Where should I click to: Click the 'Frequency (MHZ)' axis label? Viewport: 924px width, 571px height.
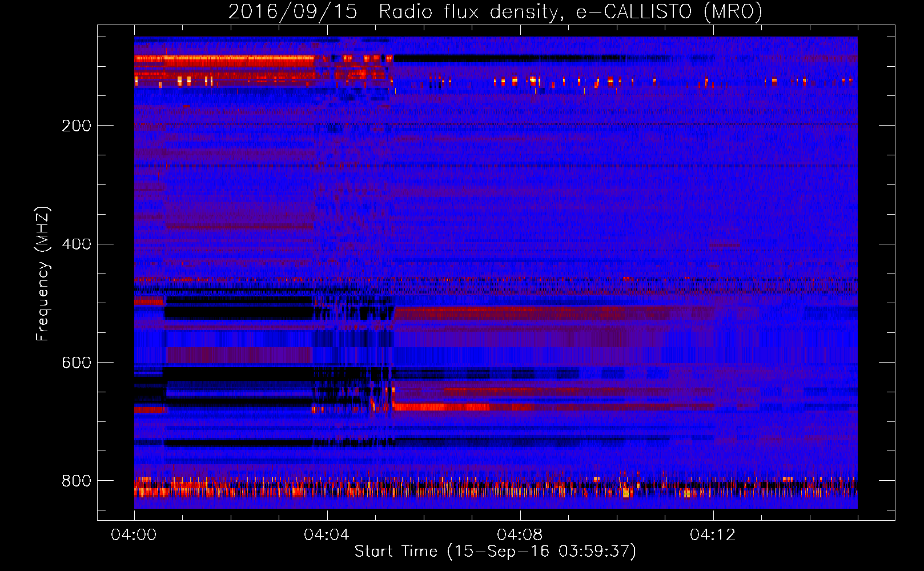tap(43, 274)
